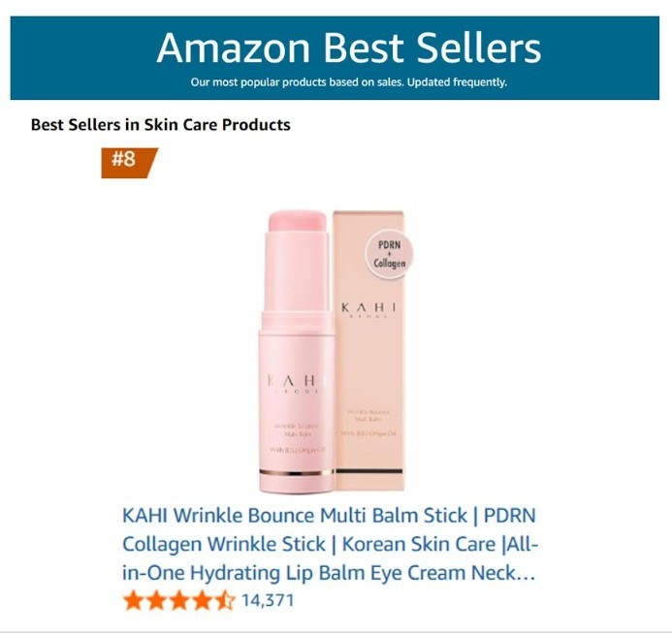
Task: Click the 'Hydrating Lip Balm Eye Cream' title line
Action: click(328, 573)
